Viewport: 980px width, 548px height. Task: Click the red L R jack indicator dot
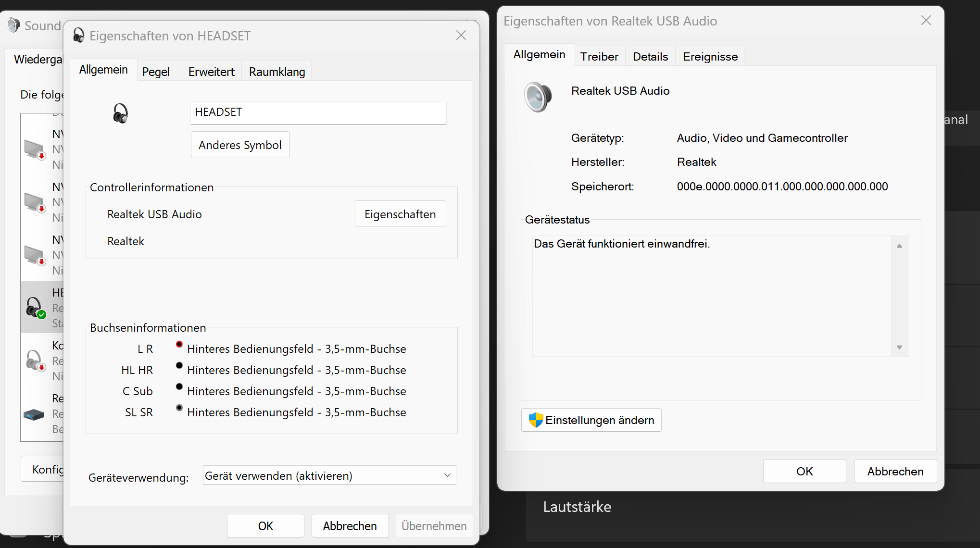pos(179,344)
